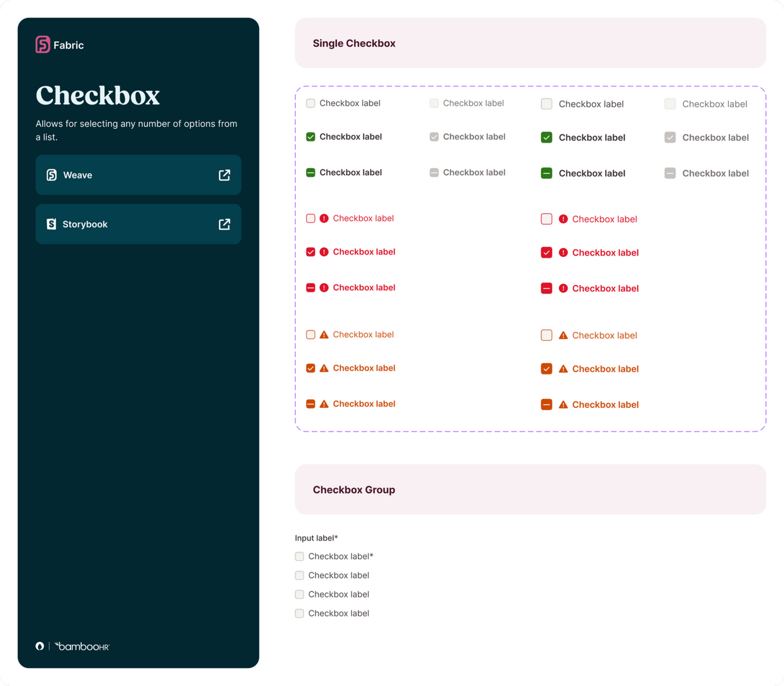This screenshot has height=686, width=784.
Task: Click the bambooHR wordmark logo at the bottom
Action: 81,646
